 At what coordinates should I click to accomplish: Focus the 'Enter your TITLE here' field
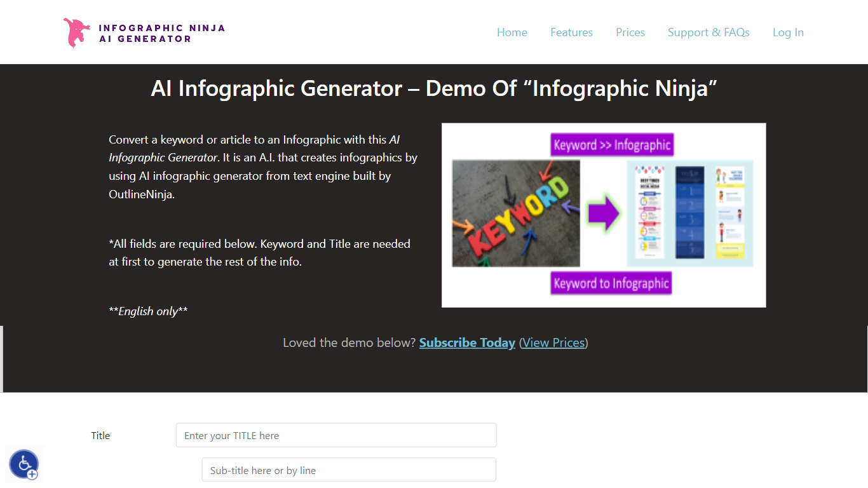[x=336, y=435]
